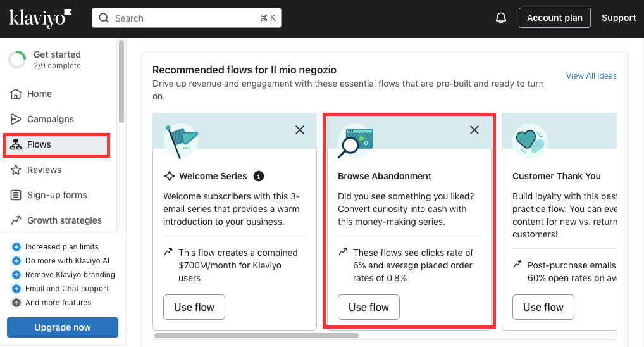The height and width of the screenshot is (347, 644).
Task: Use the Customer Thank You flow
Action: pos(543,307)
